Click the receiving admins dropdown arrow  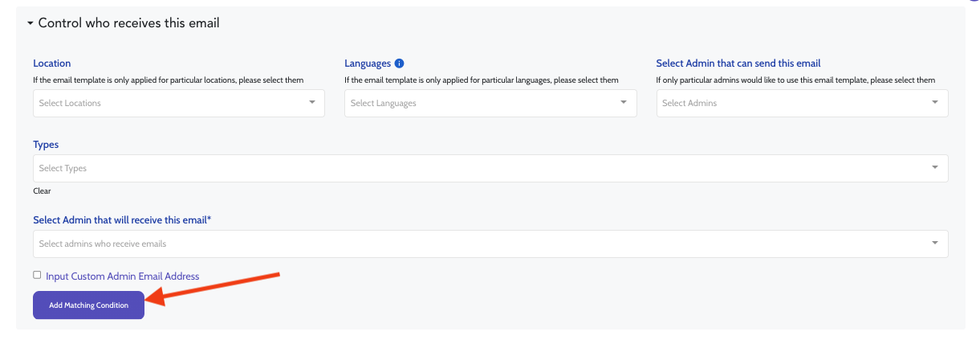[935, 243]
